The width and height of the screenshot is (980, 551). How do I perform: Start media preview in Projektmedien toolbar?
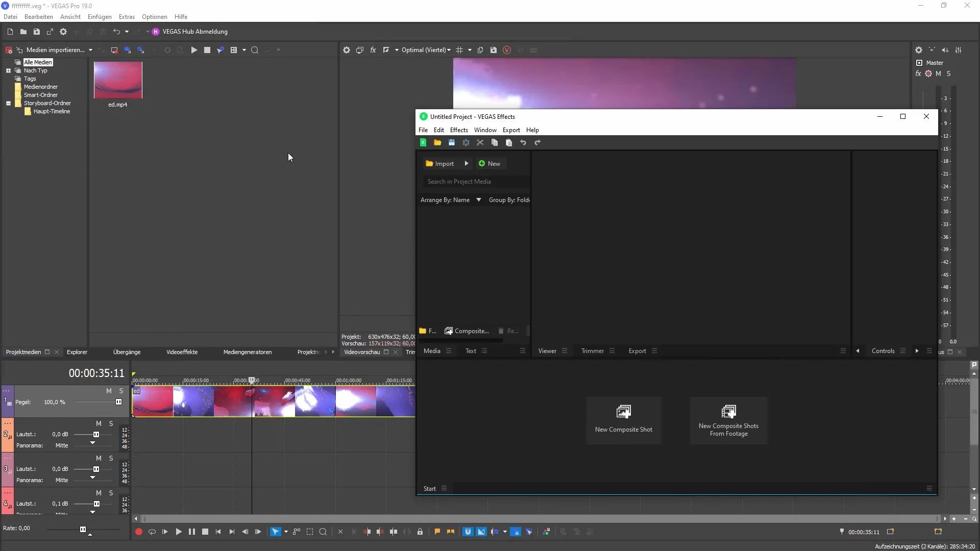click(194, 50)
